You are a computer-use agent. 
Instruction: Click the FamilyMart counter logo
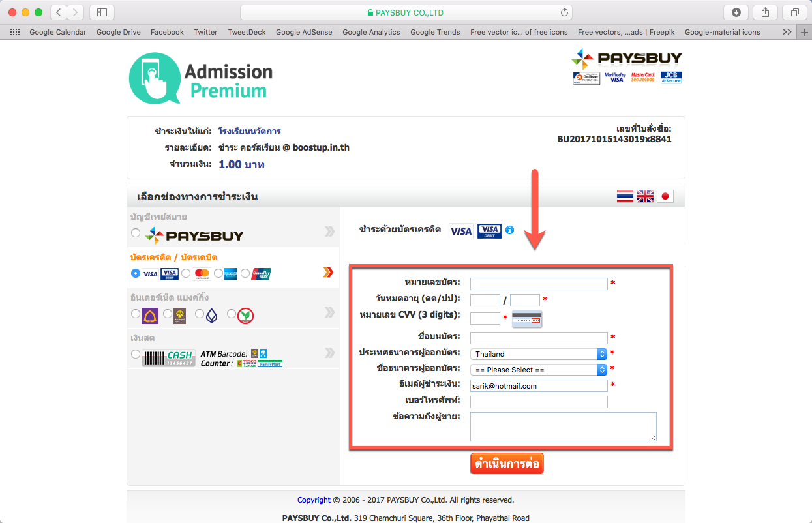click(x=270, y=363)
